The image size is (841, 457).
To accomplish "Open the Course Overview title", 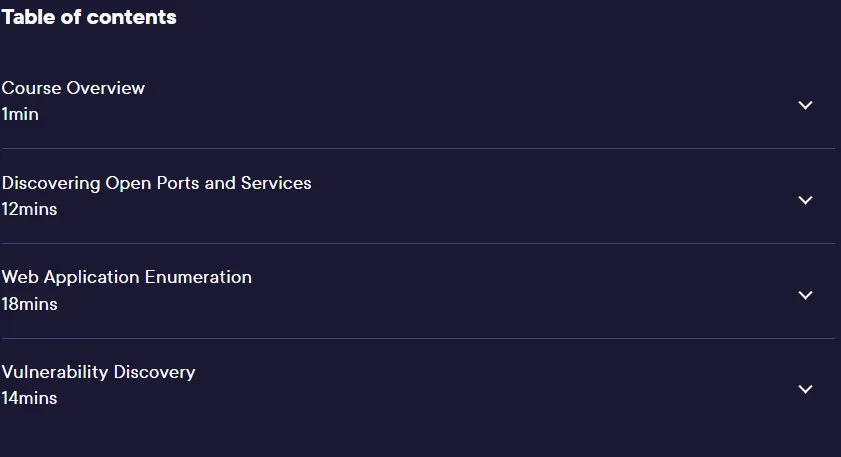I will (73, 88).
